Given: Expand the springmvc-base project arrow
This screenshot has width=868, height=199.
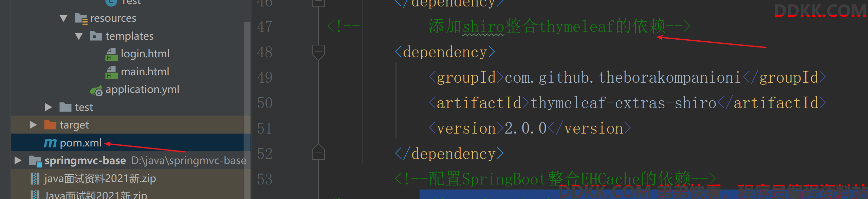Looking at the screenshot, I should point(18,160).
